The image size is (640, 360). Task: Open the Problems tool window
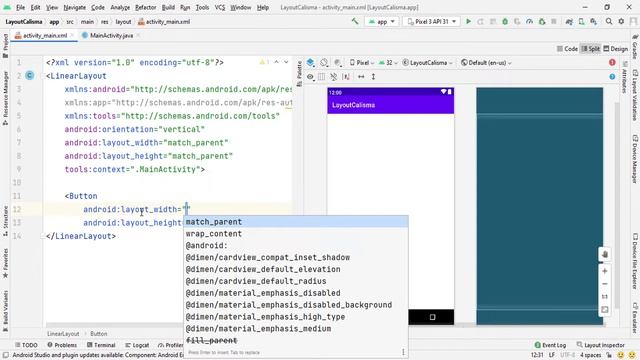[62, 345]
